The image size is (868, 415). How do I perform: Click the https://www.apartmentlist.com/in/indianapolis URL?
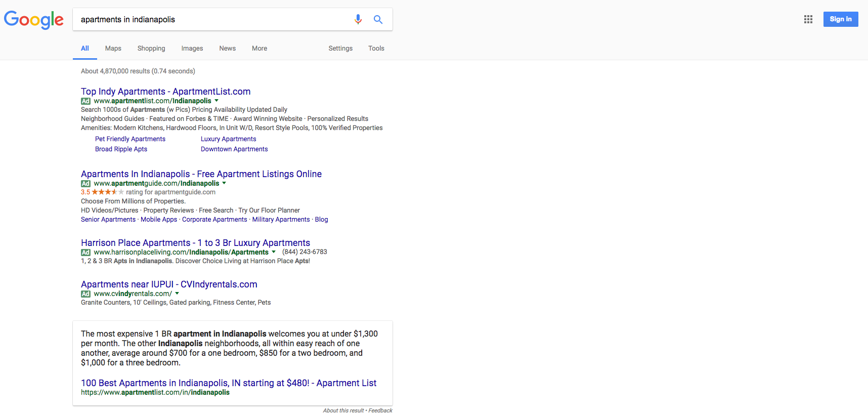[155, 393]
